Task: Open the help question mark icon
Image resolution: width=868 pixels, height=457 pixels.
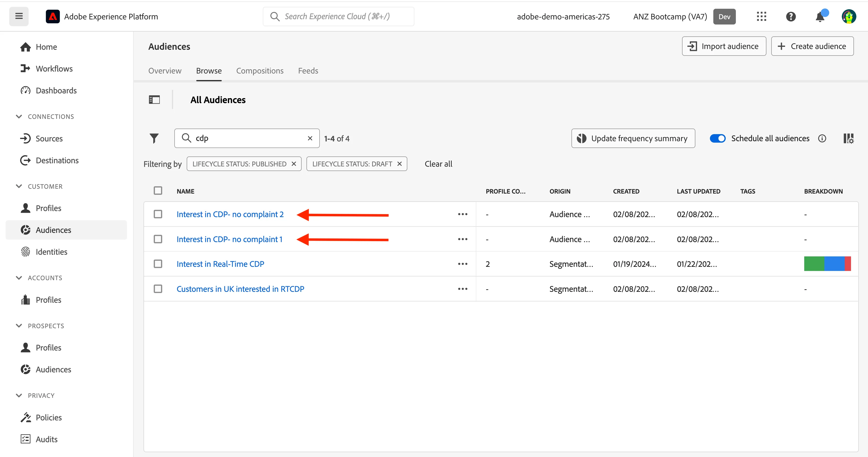Action: 790,16
